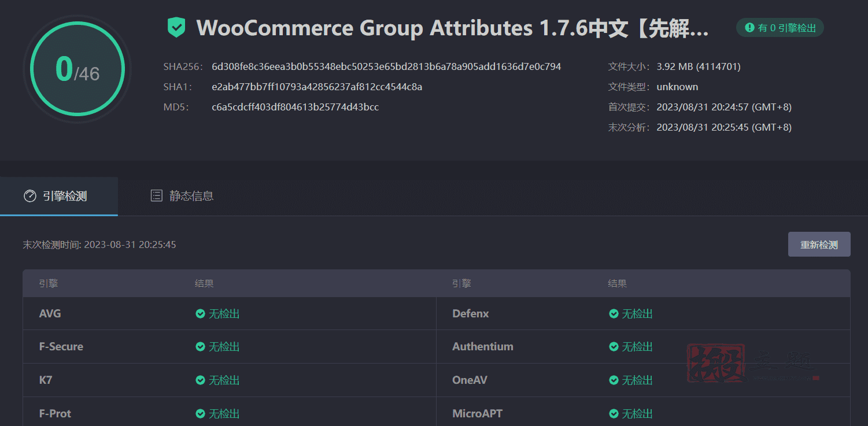Click the OneAV engine name
The width and height of the screenshot is (868, 426).
point(470,380)
